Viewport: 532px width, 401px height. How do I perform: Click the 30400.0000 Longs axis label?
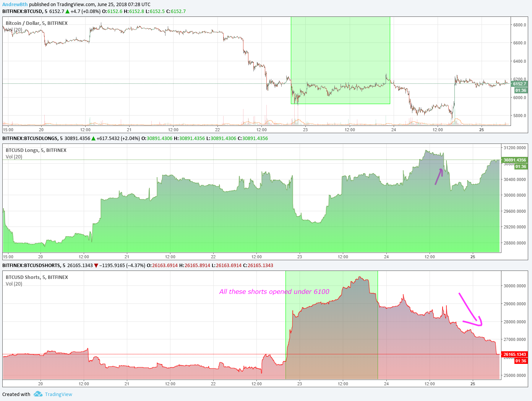click(515, 179)
